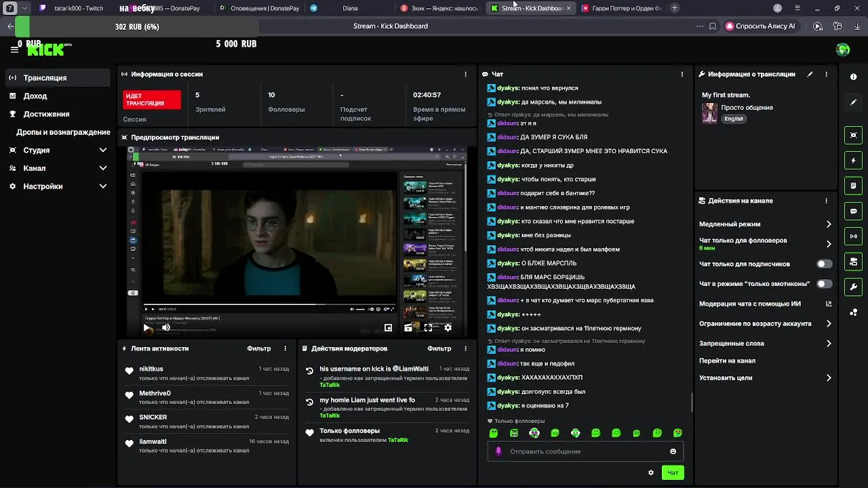The height and width of the screenshot is (488, 868).
Task: Toggle the lightning activity feed icon in the right sidebar
Action: (x=853, y=161)
